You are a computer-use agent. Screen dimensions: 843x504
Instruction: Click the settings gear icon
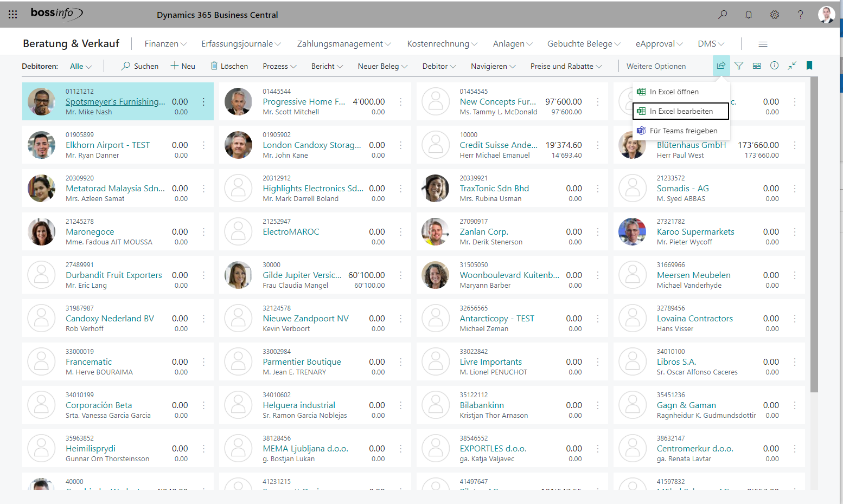tap(775, 15)
